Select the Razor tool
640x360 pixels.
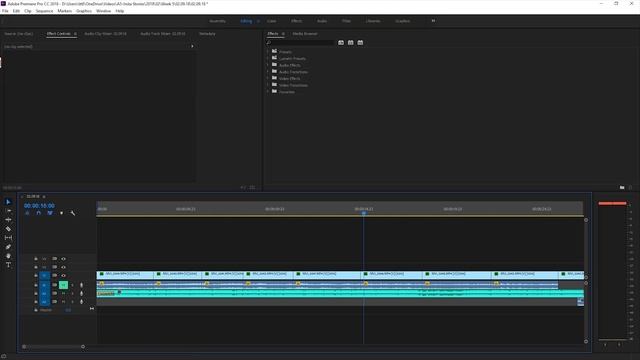(8, 229)
